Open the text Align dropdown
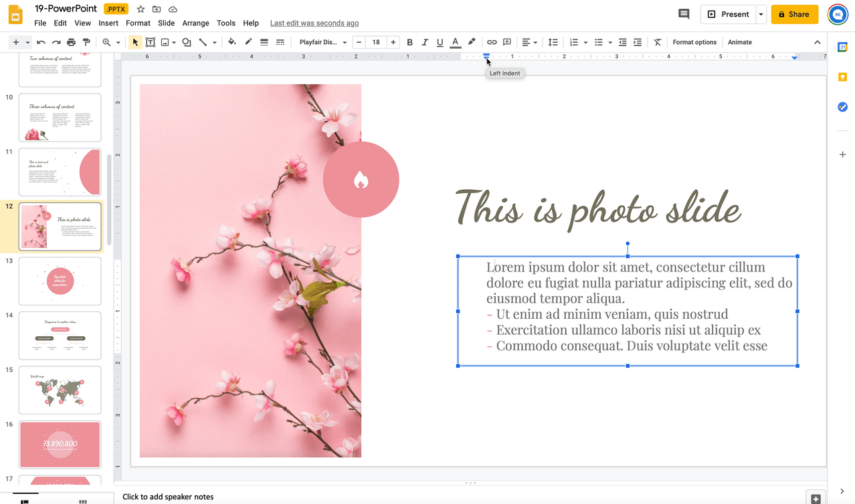The image size is (855, 504). [530, 42]
